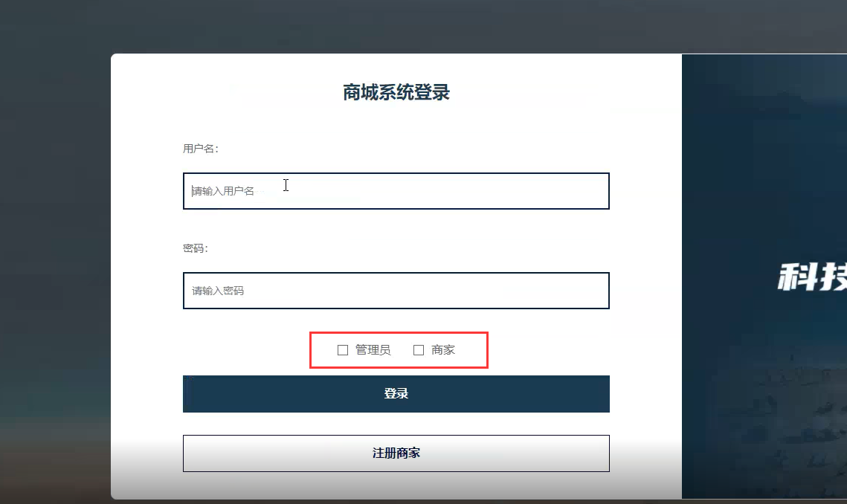This screenshot has height=504, width=847.
Task: Click the password input field
Action: click(396, 291)
